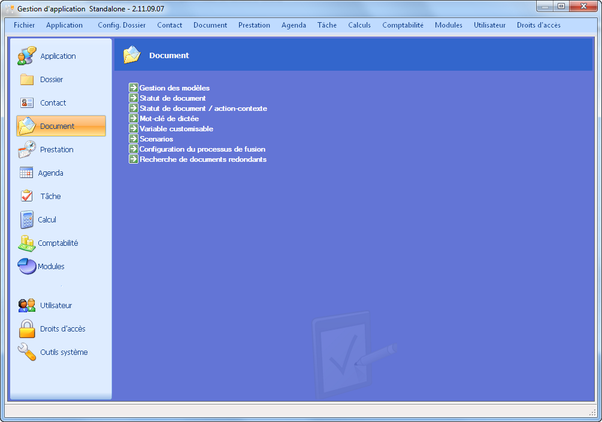The height and width of the screenshot is (422, 602).
Task: Open the Contact card icon
Action: click(27, 102)
